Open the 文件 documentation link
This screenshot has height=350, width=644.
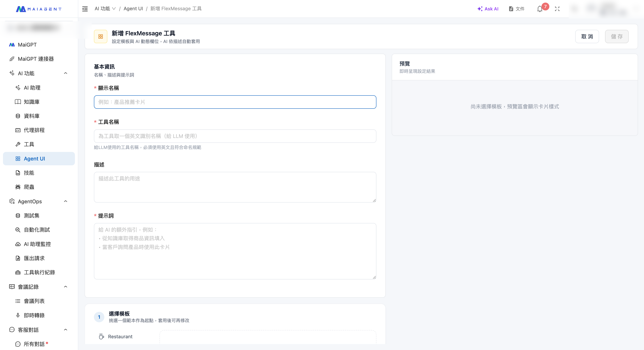pyautogui.click(x=517, y=9)
